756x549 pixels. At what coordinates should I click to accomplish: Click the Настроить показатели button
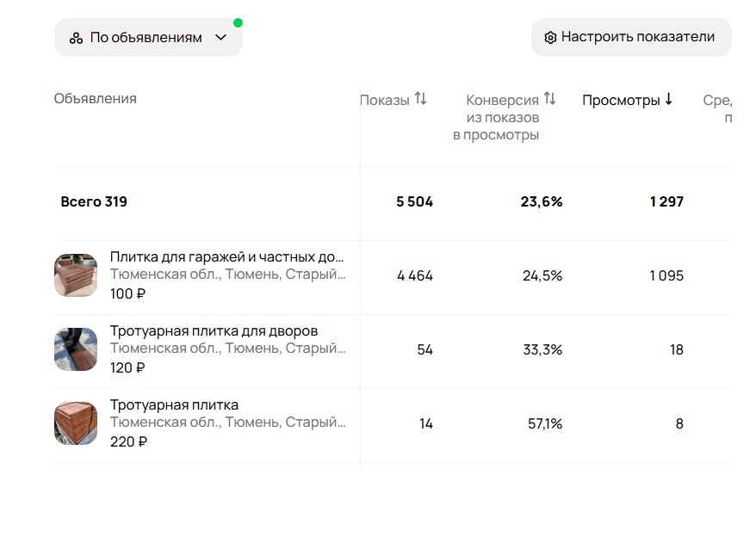630,37
